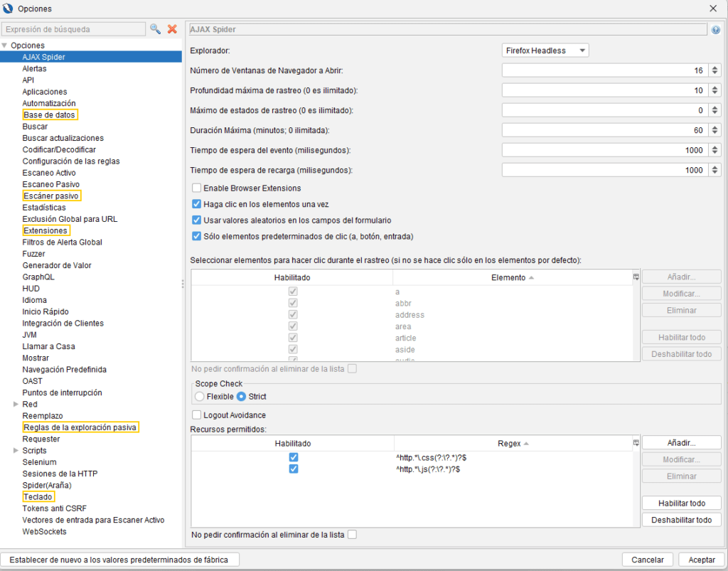Click the Expresión de búsqueda search field
This screenshot has height=571, width=728.
point(73,29)
